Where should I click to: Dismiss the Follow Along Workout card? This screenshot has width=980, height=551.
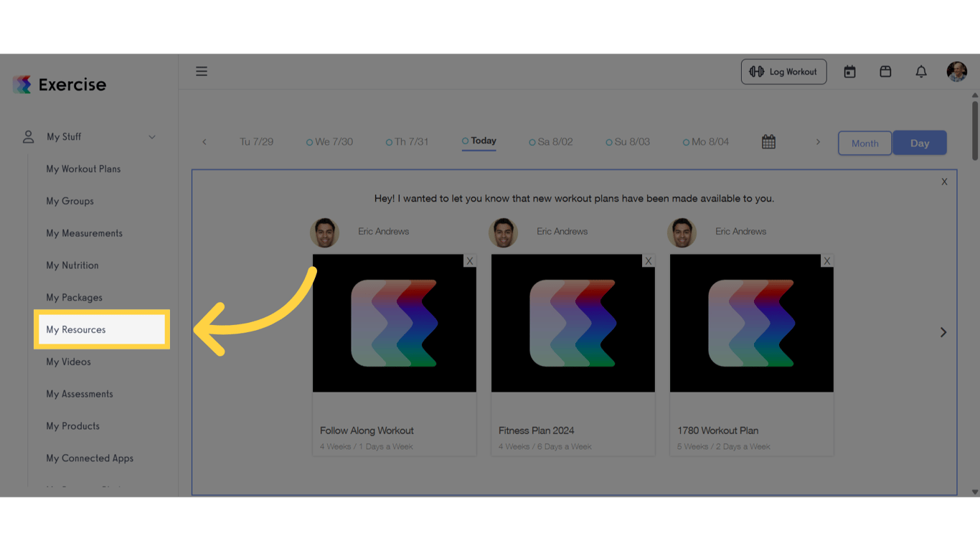[x=470, y=261]
